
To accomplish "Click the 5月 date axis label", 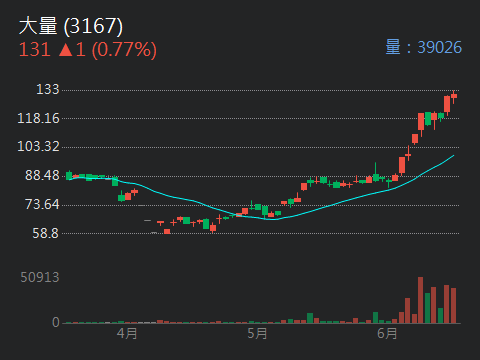I will tap(257, 333).
